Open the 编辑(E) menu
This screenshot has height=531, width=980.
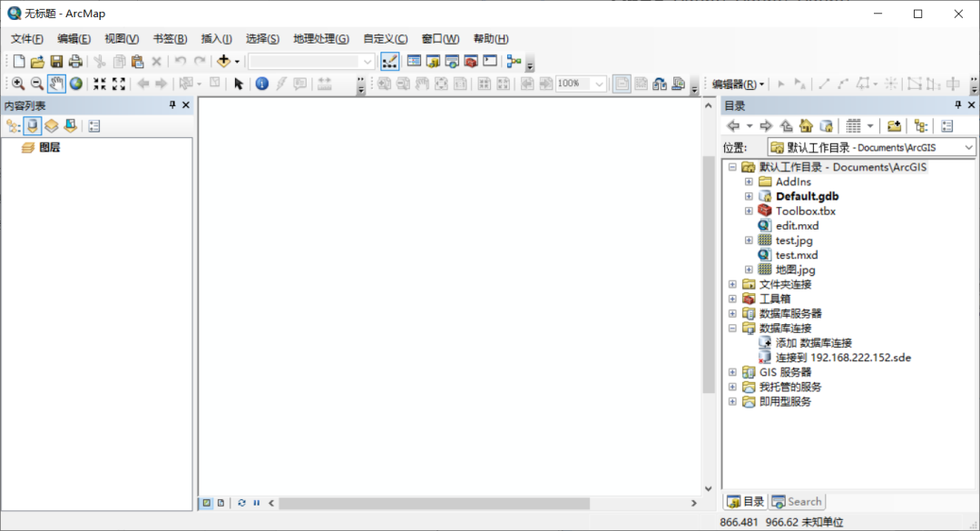pos(73,39)
